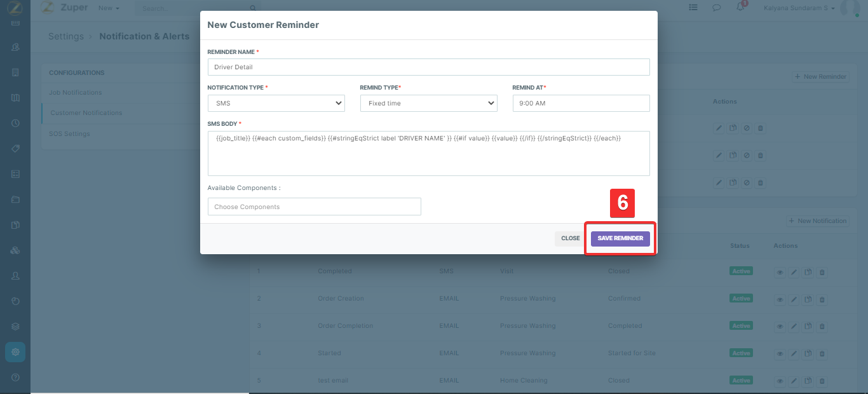Click the Started for Site status cell

click(632, 353)
